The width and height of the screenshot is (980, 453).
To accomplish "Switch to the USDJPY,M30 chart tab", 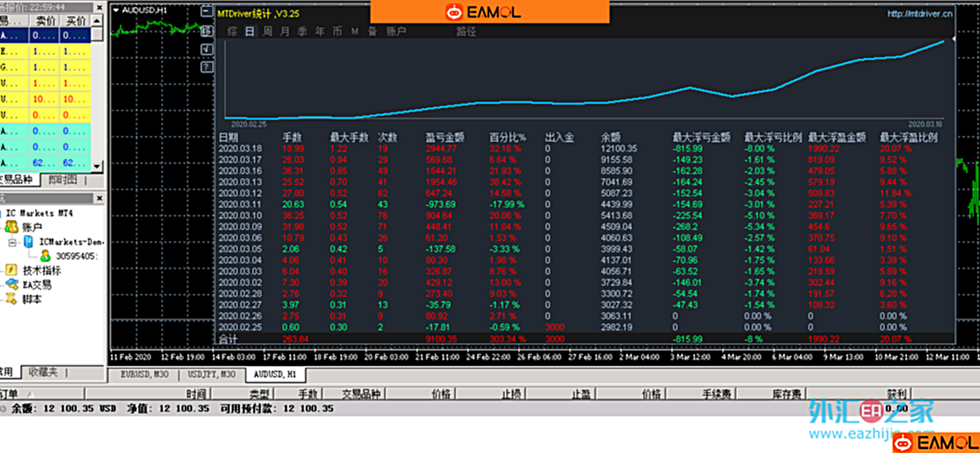I will coord(211,374).
